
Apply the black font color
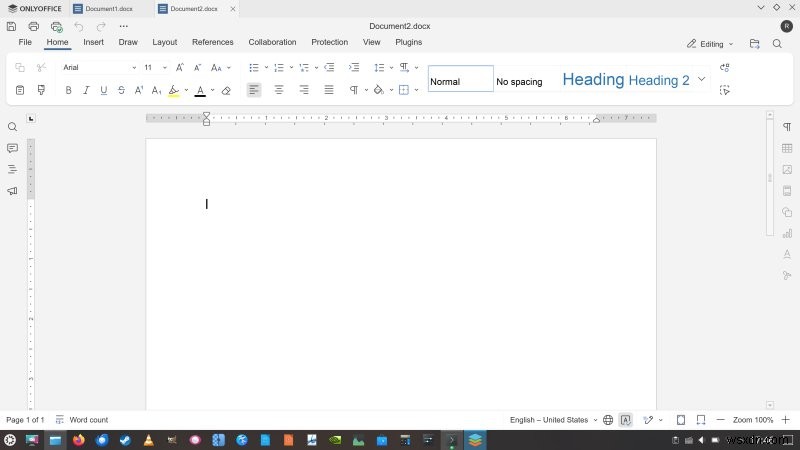coord(200,91)
